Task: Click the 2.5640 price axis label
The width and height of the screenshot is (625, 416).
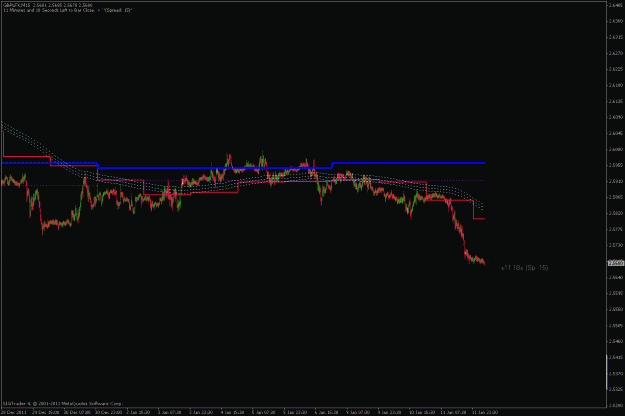Action: pyautogui.click(x=616, y=277)
